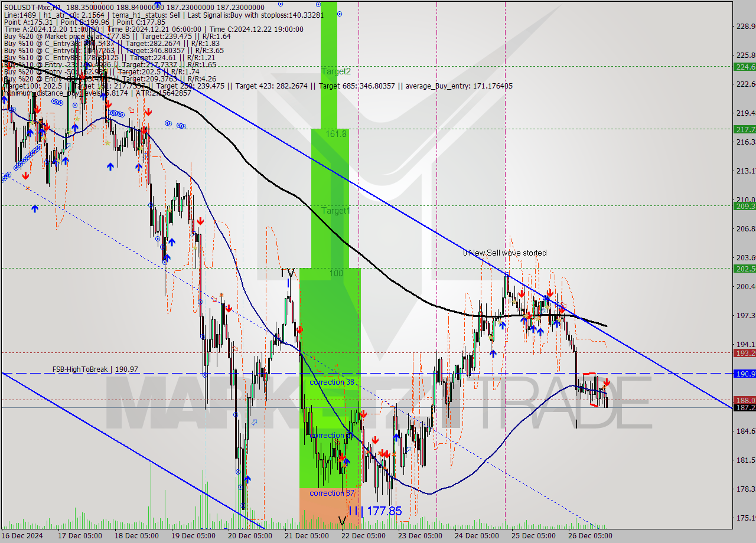
Task: Click the red 193.2 price tag
Action: 744,353
